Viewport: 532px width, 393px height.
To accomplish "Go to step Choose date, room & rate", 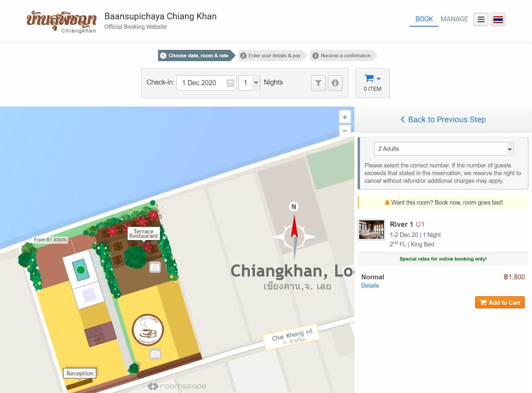I will pos(197,55).
